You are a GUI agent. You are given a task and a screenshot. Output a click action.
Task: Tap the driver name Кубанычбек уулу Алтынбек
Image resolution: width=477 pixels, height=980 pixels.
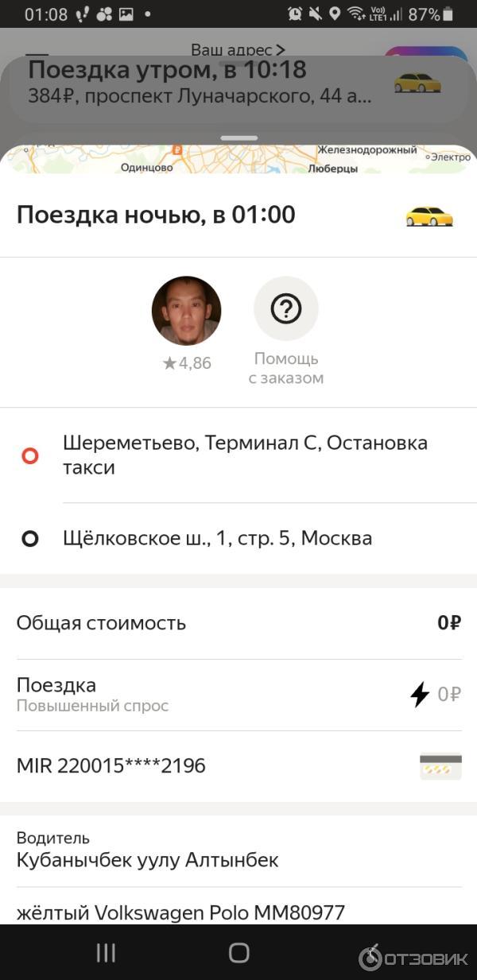pos(148,860)
